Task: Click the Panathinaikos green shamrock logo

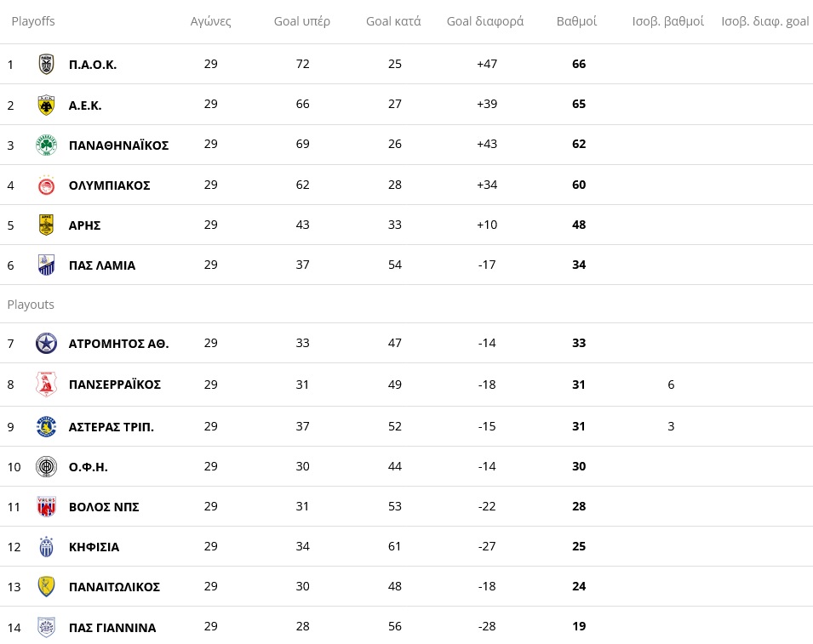Action: (x=46, y=145)
